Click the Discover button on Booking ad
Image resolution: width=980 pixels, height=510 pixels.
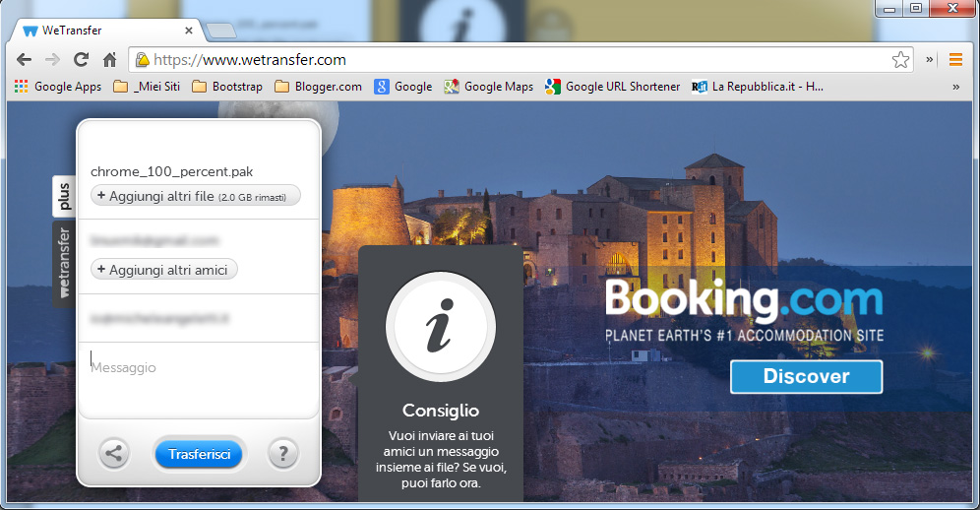click(806, 377)
